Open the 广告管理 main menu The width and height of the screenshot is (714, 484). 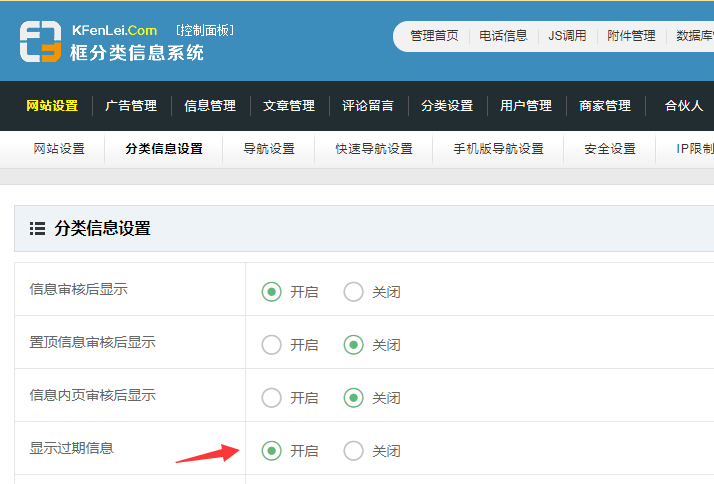click(x=131, y=106)
